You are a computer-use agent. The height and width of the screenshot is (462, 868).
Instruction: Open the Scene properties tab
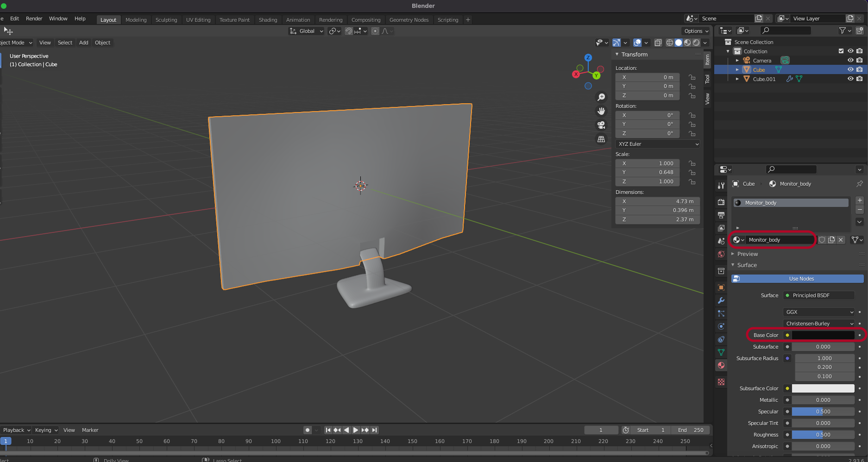tap(721, 241)
